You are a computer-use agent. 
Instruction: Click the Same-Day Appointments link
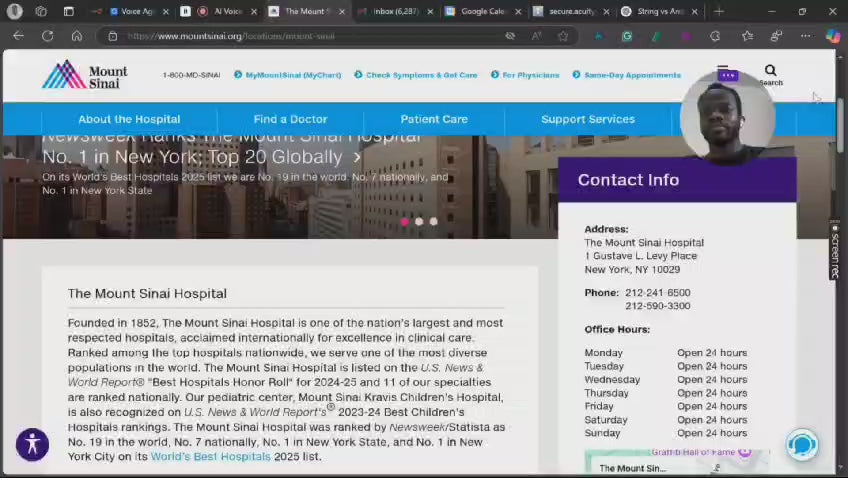632,75
